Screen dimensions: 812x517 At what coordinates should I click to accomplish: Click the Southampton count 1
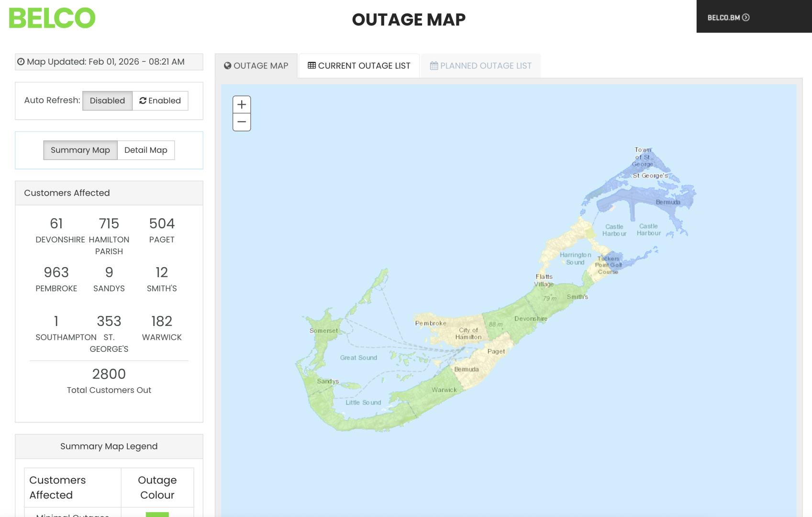click(x=56, y=321)
